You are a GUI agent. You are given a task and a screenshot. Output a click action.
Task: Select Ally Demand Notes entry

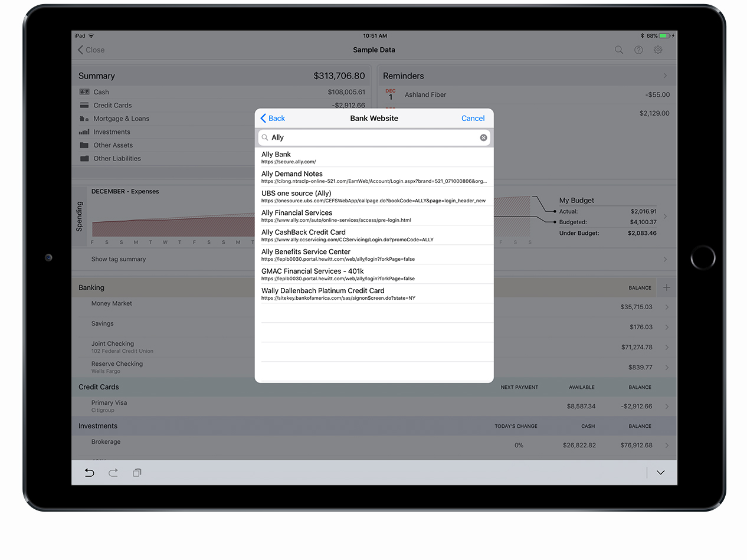click(x=374, y=177)
